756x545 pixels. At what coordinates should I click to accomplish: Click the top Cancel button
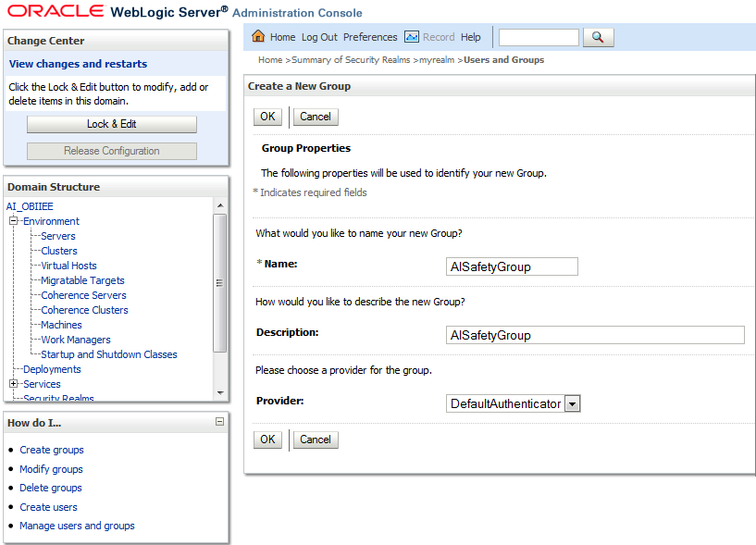316,117
